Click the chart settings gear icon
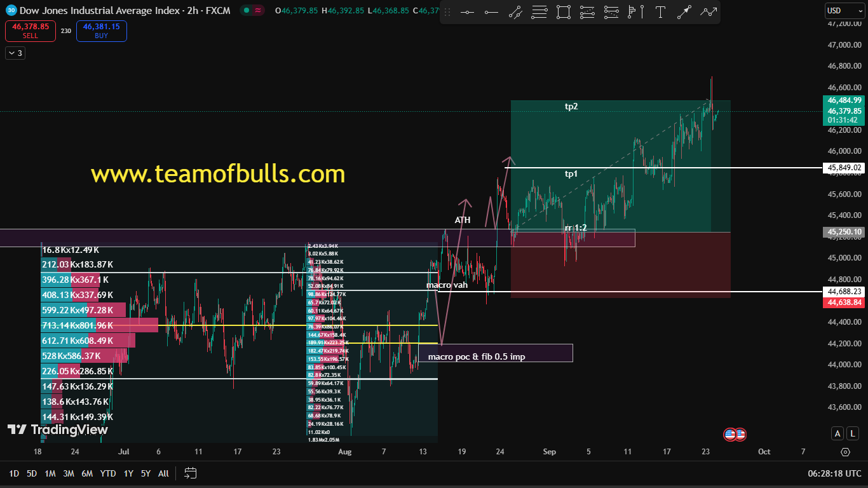 coord(845,452)
